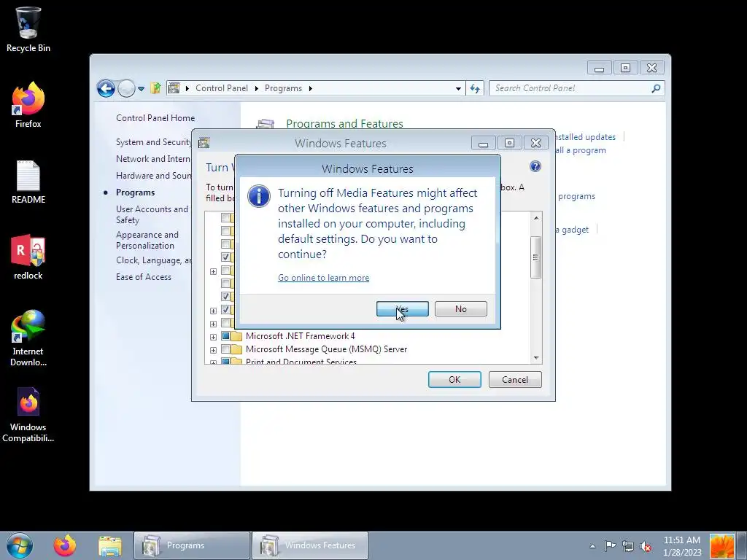747x560 pixels.
Task: Click the Microsoft .NET Framework 4 folder icon
Action: pyautogui.click(x=237, y=336)
